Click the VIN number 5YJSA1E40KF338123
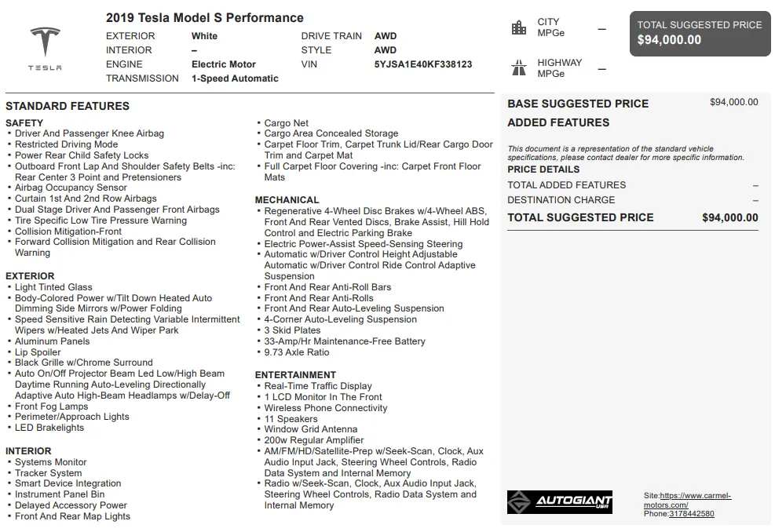Screen dimensions: 775x532 423,64
